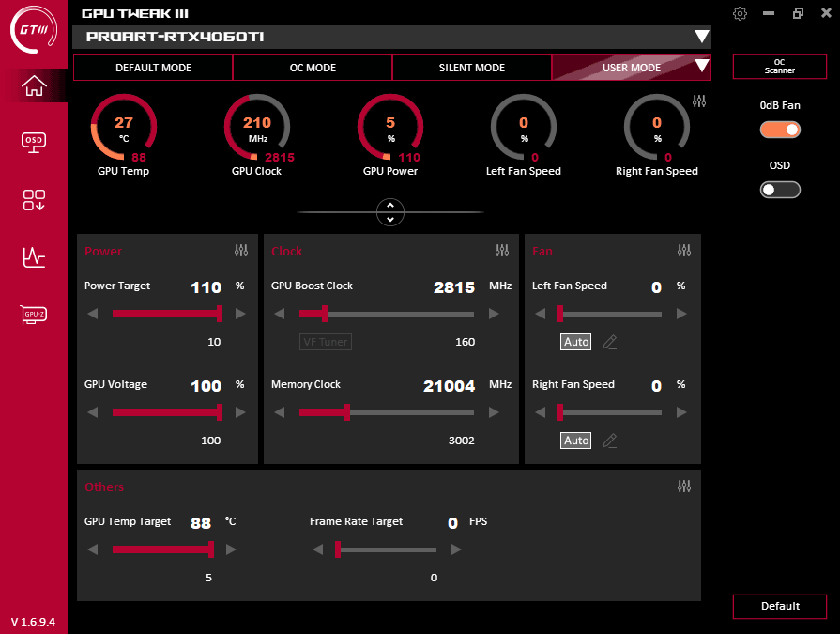Enable the OSD switch
840x634 pixels.
click(x=780, y=190)
